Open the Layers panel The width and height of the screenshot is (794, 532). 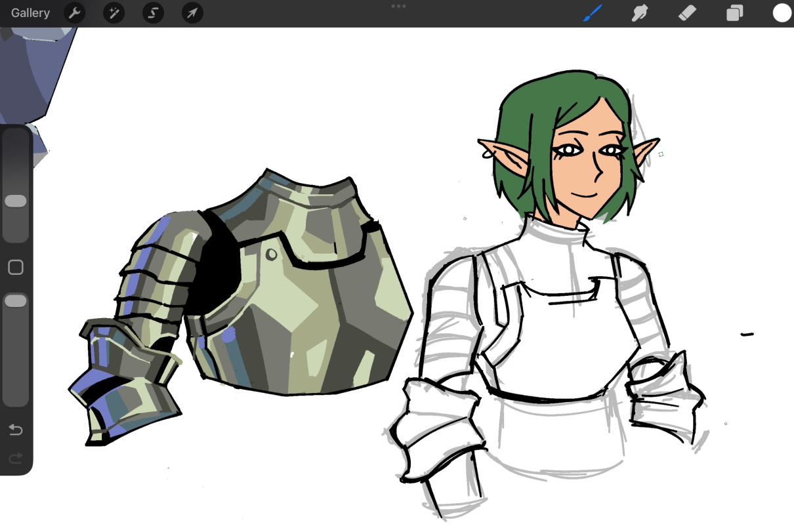point(734,13)
